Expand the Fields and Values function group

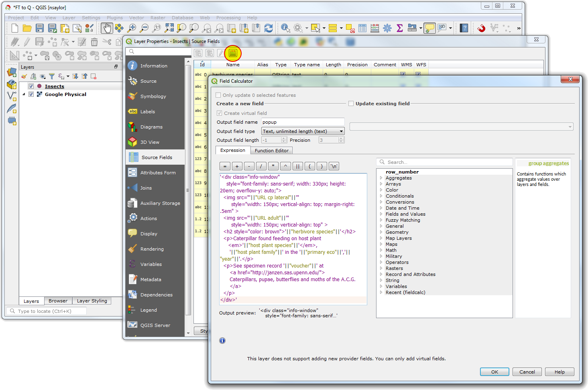(x=381, y=214)
